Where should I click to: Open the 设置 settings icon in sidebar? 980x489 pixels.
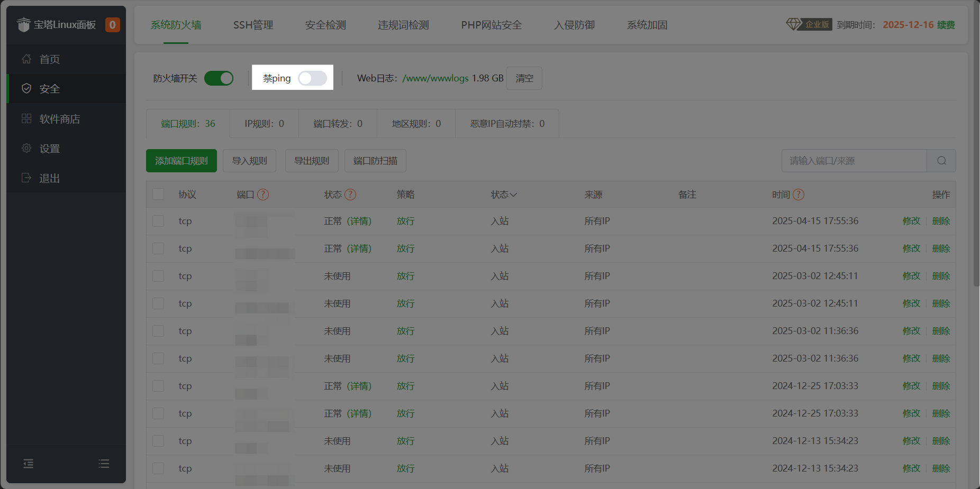click(x=26, y=148)
